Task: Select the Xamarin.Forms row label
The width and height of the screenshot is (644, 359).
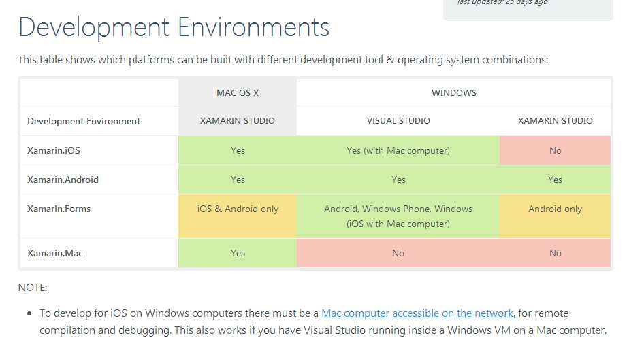Action: pyautogui.click(x=59, y=209)
